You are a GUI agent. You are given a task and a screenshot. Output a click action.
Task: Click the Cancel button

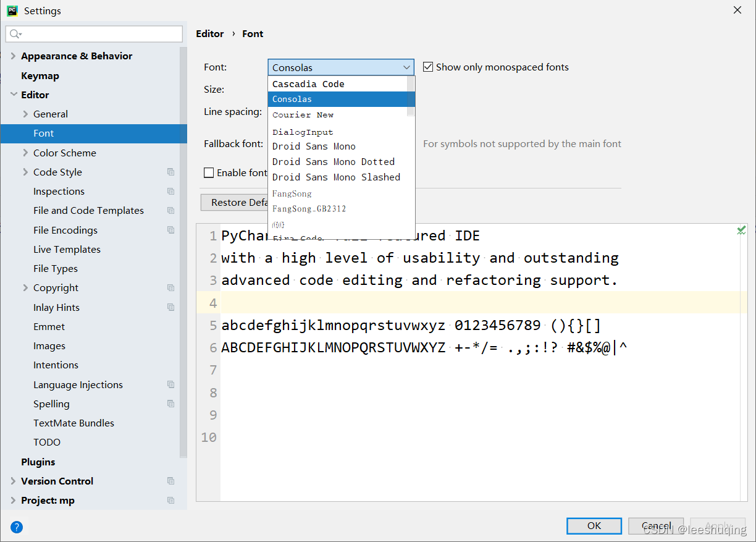(656, 525)
